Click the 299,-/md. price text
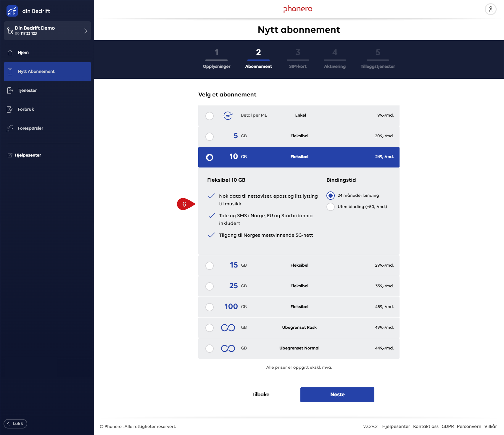This screenshot has width=504, height=435. point(384,265)
